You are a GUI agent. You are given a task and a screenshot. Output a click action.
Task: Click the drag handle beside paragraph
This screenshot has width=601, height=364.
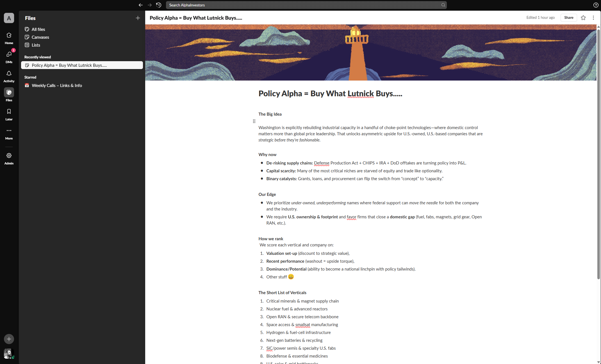[x=254, y=121]
